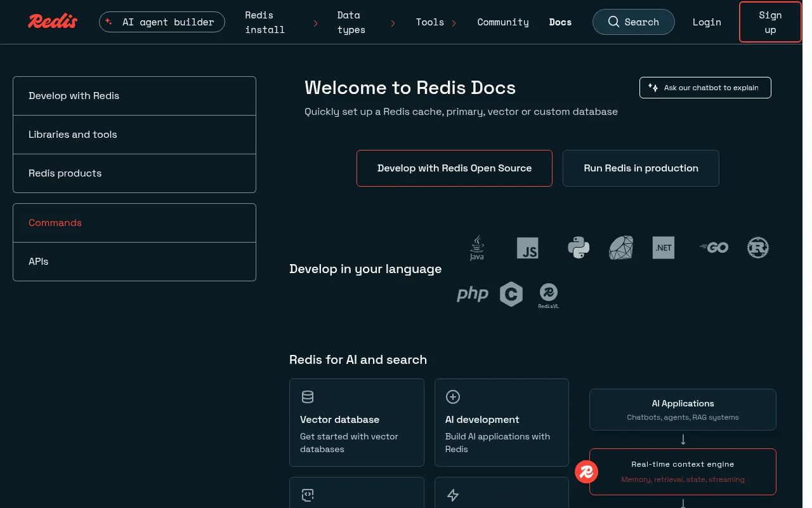Screen dimensions: 812x508
Task: Open the Vector database card
Action: tap(357, 423)
